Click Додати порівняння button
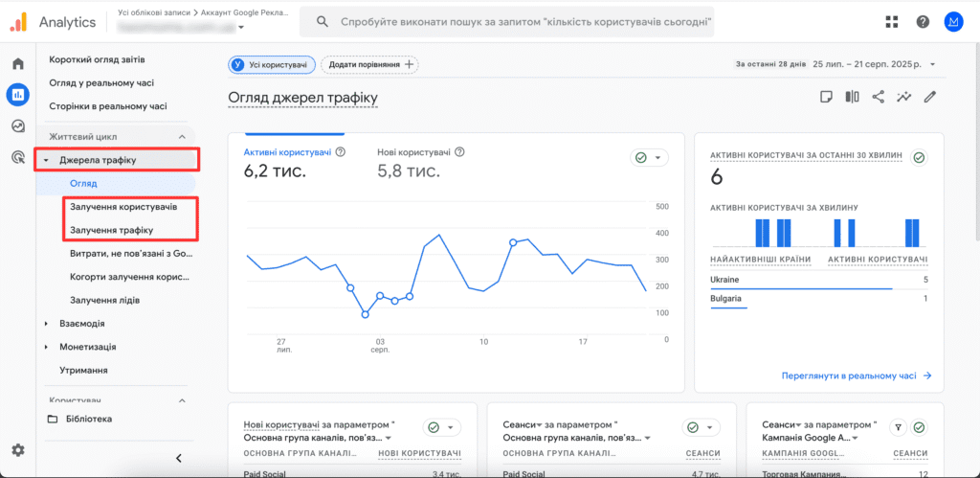 370,64
